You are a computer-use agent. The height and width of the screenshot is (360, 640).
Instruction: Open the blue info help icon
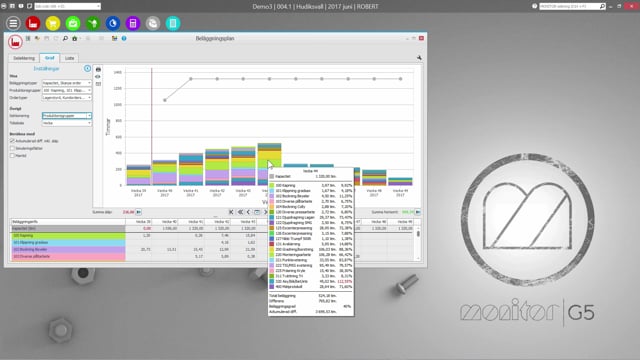124,38
